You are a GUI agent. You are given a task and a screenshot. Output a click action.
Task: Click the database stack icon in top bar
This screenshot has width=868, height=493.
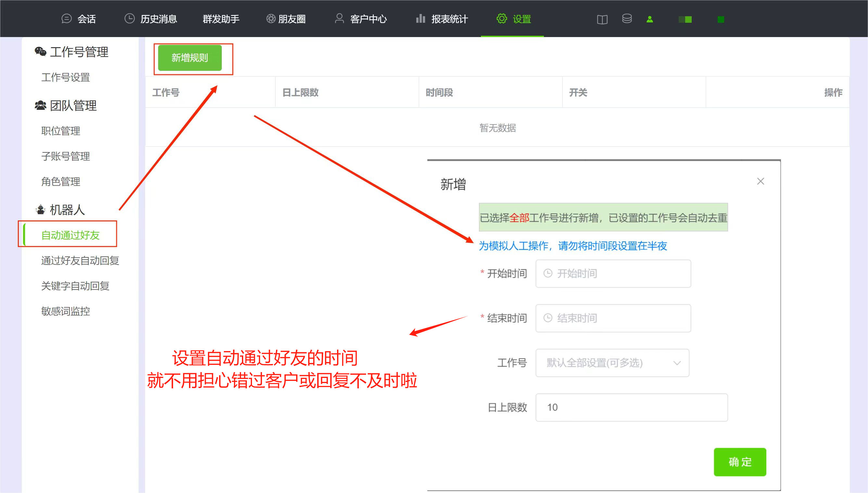click(627, 19)
